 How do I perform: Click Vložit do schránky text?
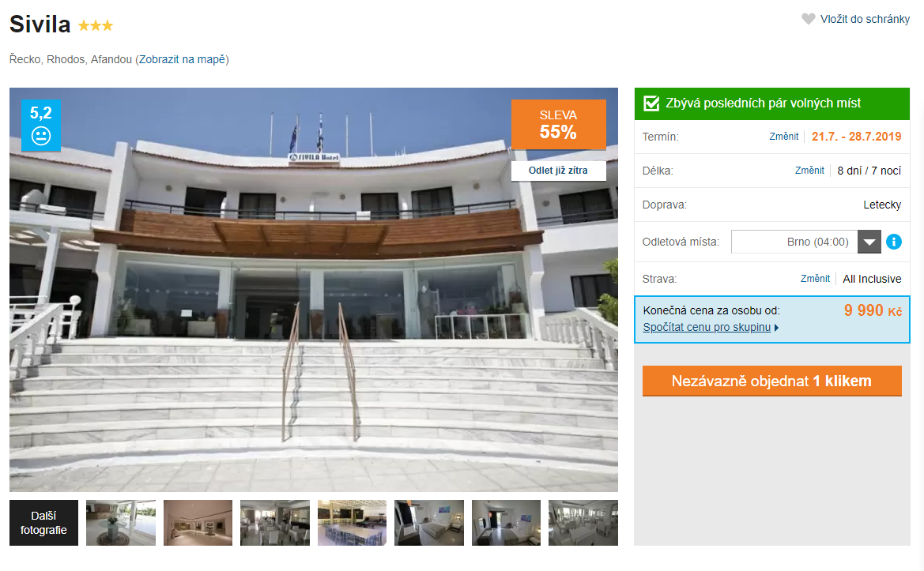click(x=865, y=20)
